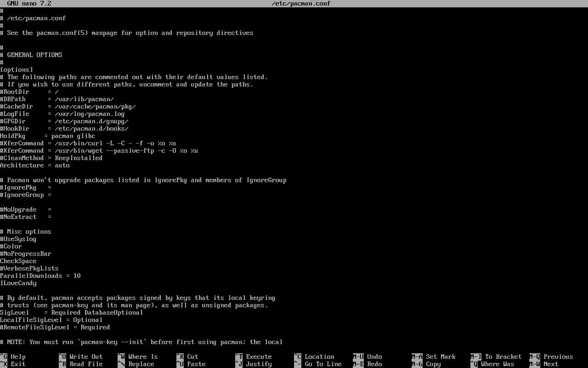Place cursor on the #RootDir line
The height and width of the screenshot is (368, 588).
click(29, 92)
